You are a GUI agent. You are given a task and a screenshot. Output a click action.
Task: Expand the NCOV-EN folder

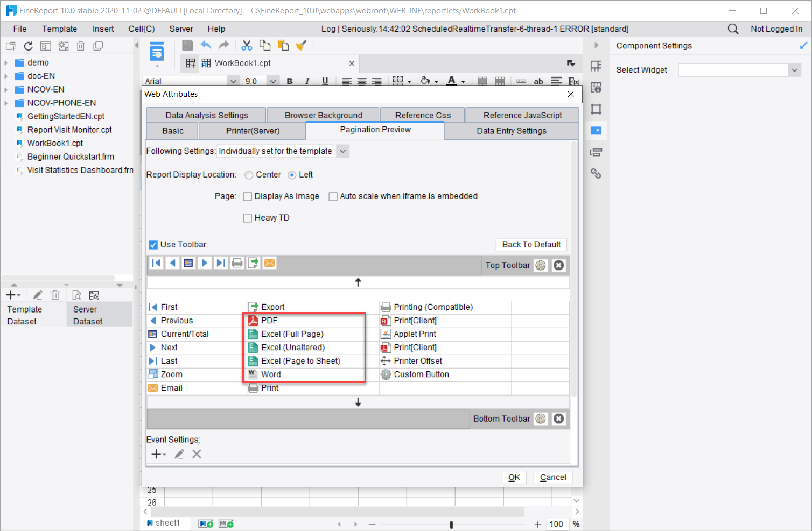tap(6, 89)
